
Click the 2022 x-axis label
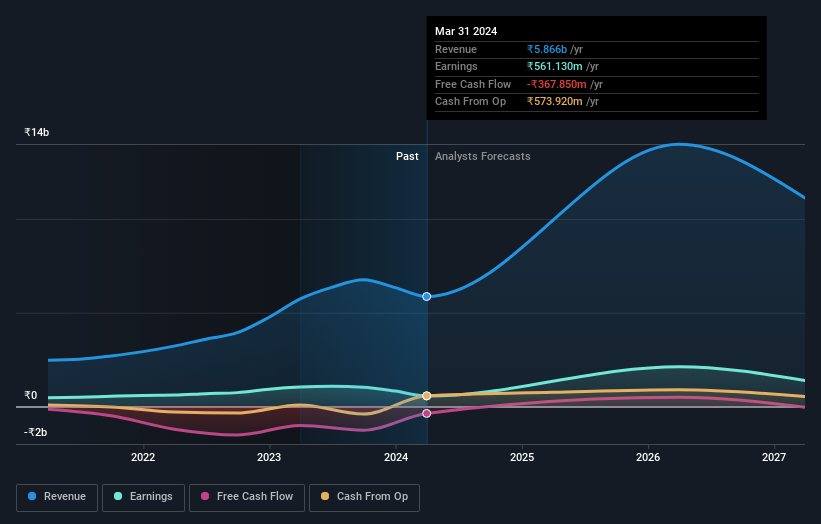[143, 458]
